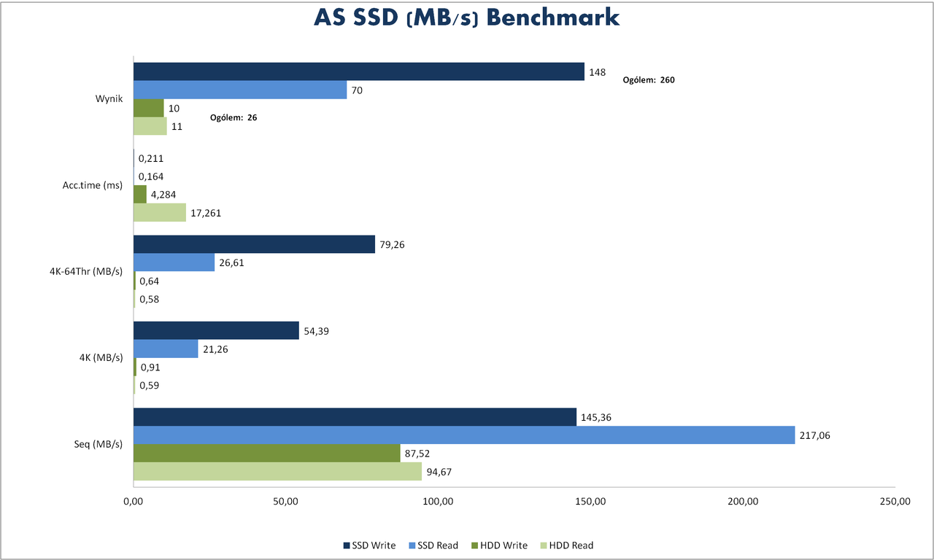Click the data label 148
The width and height of the screenshot is (934, 560).
click(598, 72)
